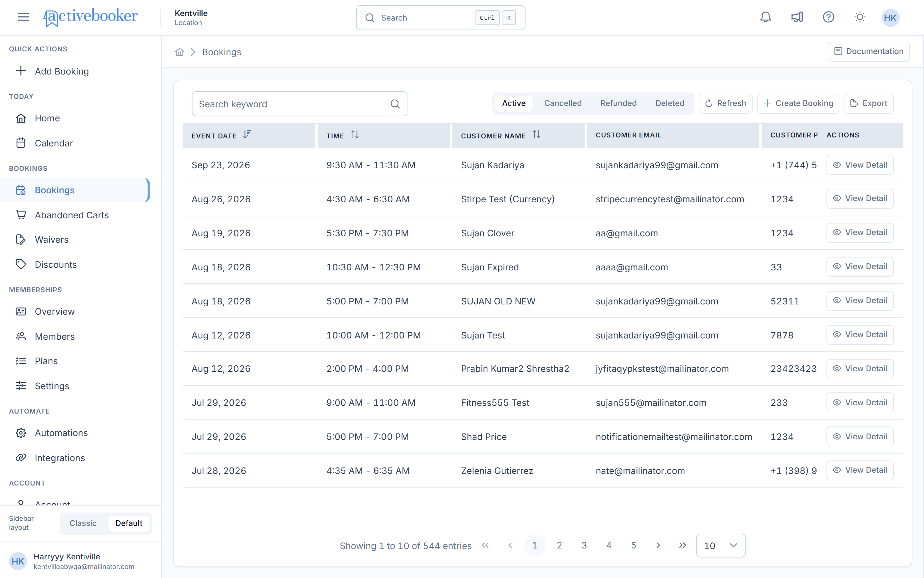View detail for Sujan Test booking
This screenshot has height=578, width=924.
(860, 335)
